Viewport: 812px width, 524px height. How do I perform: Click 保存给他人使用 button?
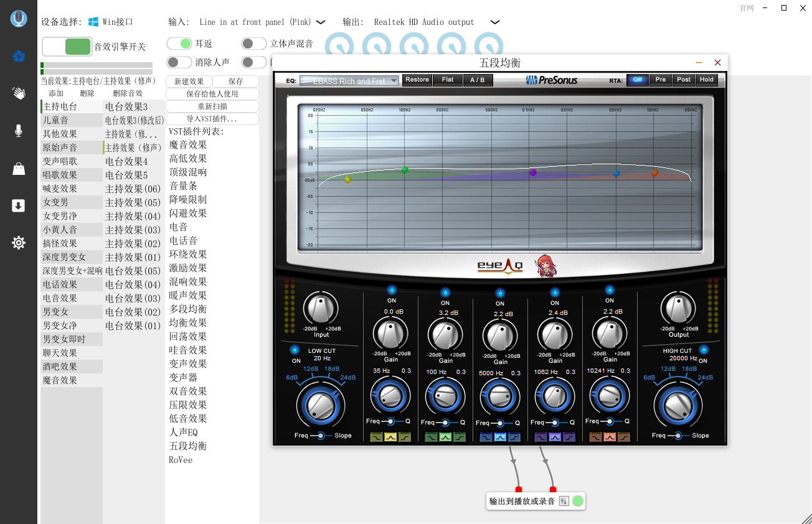tap(212, 94)
